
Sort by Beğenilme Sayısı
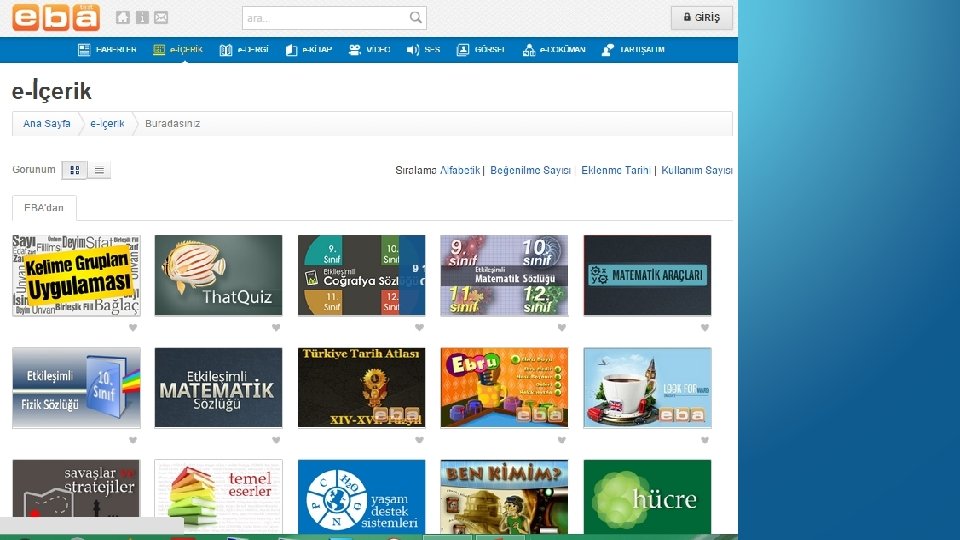pyautogui.click(x=530, y=170)
